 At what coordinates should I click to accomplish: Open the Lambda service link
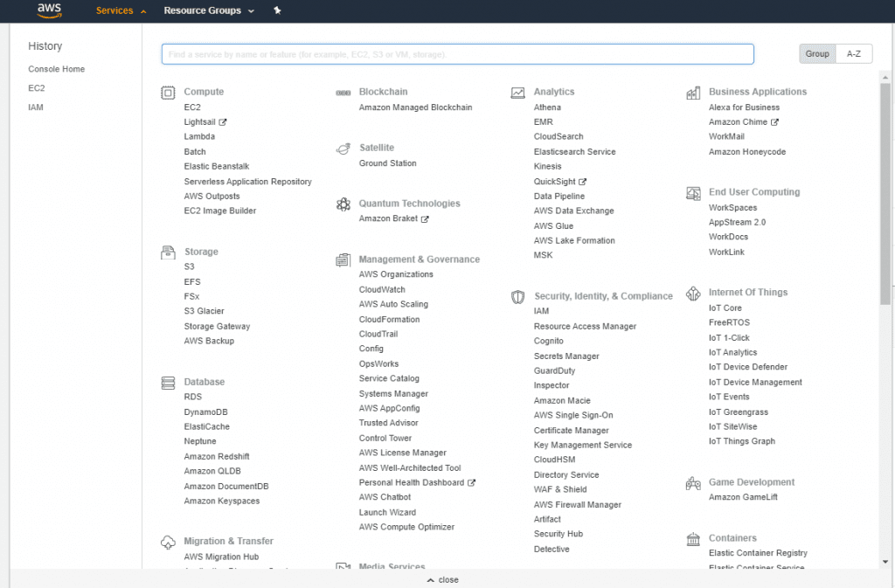pyautogui.click(x=199, y=136)
